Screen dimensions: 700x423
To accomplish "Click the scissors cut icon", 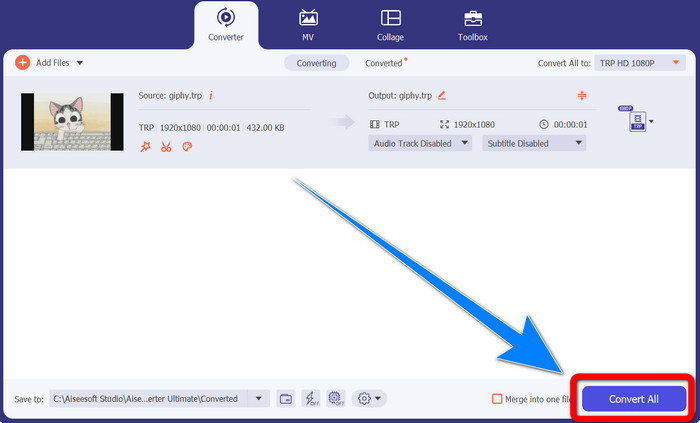I will tap(166, 146).
